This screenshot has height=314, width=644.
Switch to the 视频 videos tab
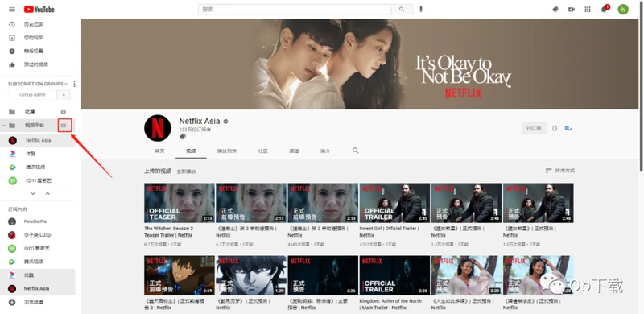tap(191, 151)
